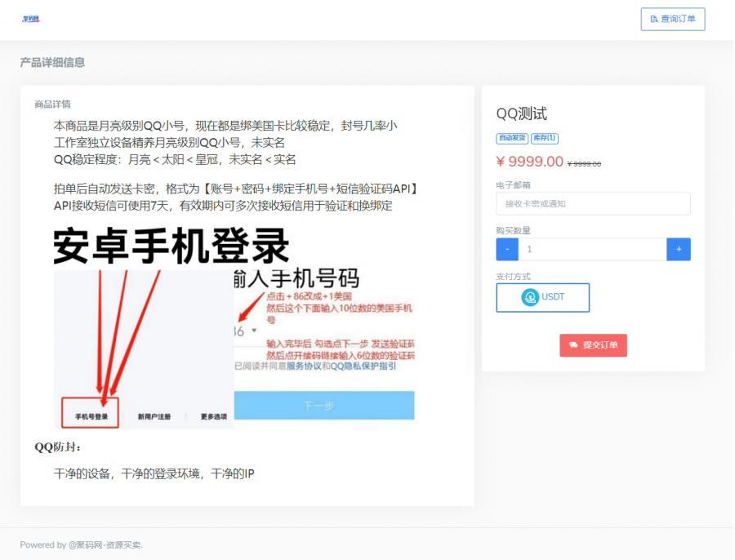The width and height of the screenshot is (735, 560).
Task: Open the 查询订单 order lookup
Action: tap(673, 19)
